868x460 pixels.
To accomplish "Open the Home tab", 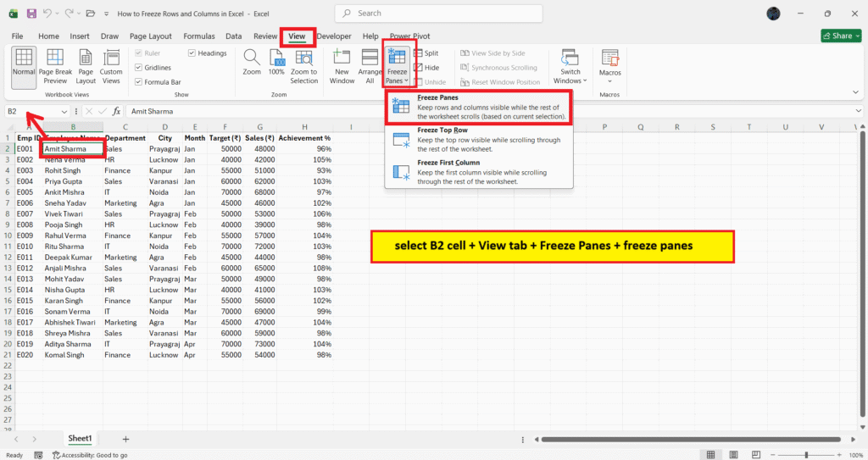I will (x=48, y=36).
